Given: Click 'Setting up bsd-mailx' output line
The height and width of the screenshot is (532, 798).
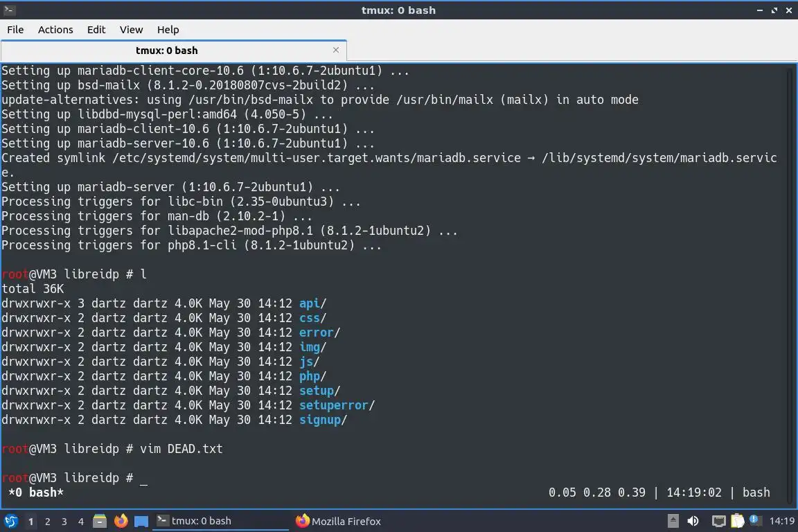Looking at the screenshot, I should (188, 85).
